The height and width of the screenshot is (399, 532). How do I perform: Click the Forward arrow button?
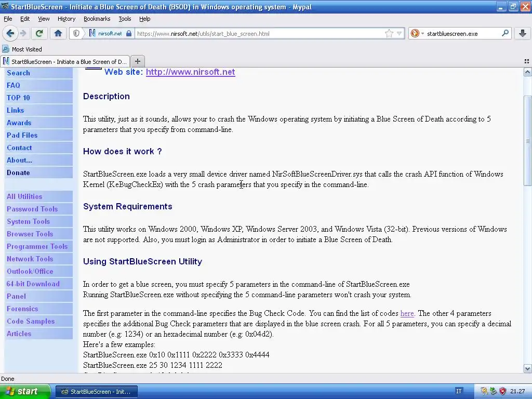[x=23, y=33]
